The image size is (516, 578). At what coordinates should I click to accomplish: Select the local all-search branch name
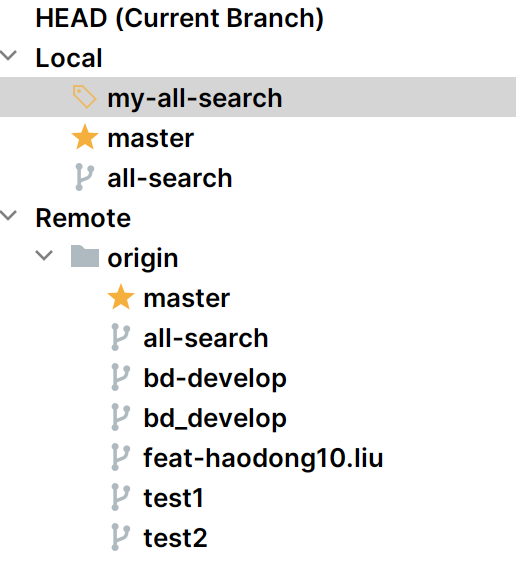click(170, 178)
